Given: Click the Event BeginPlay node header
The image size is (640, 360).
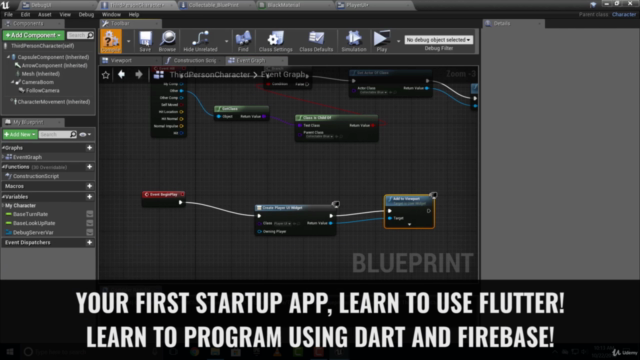Looking at the screenshot, I should [163, 194].
